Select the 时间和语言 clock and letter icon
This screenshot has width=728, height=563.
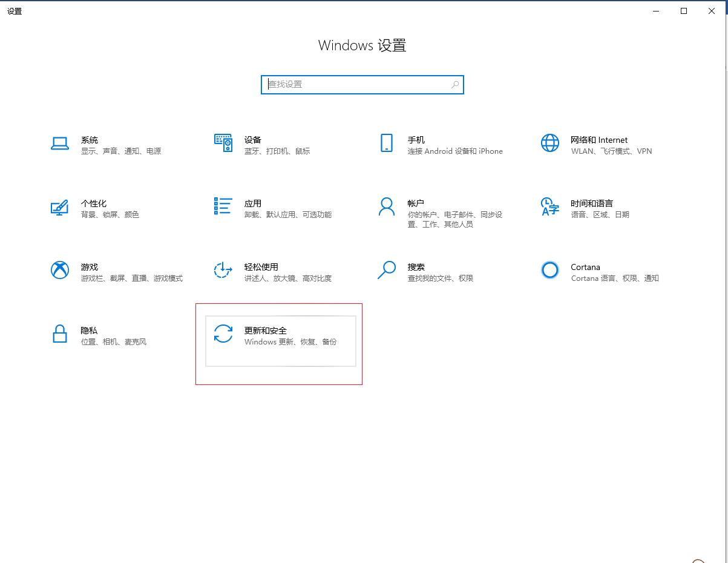[x=549, y=206]
